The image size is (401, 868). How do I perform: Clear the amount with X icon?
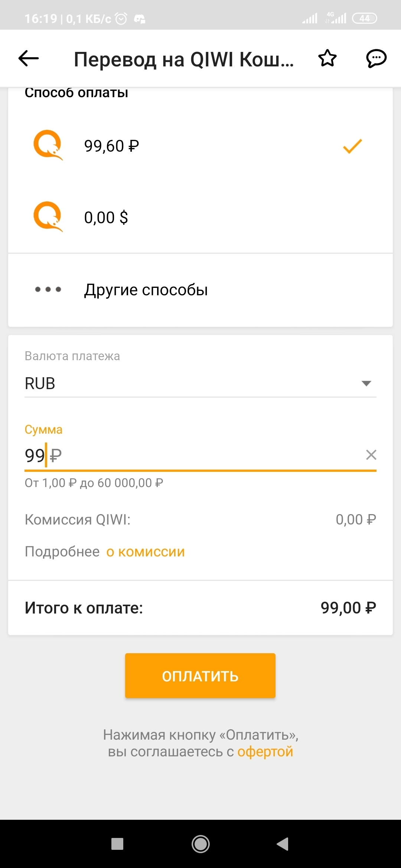click(371, 455)
